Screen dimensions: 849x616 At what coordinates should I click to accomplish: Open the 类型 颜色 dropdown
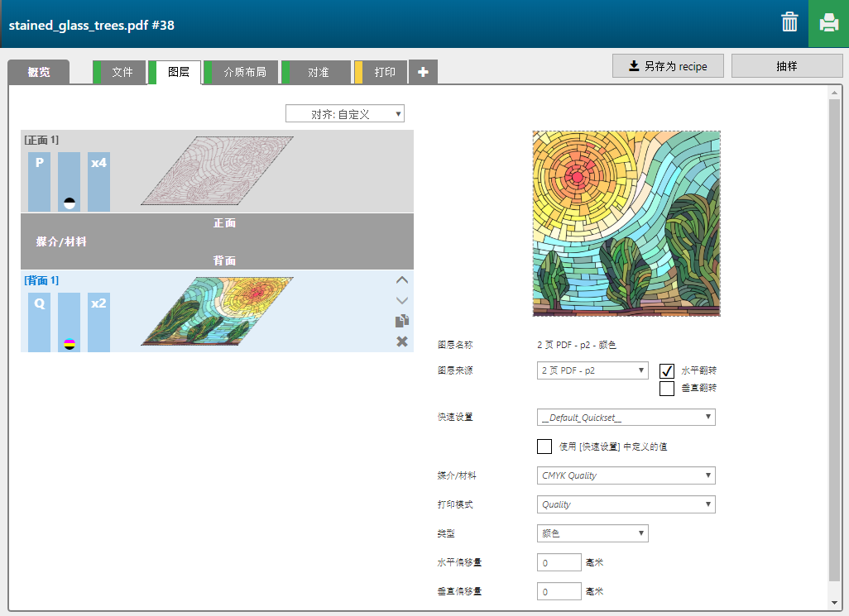[x=592, y=533]
